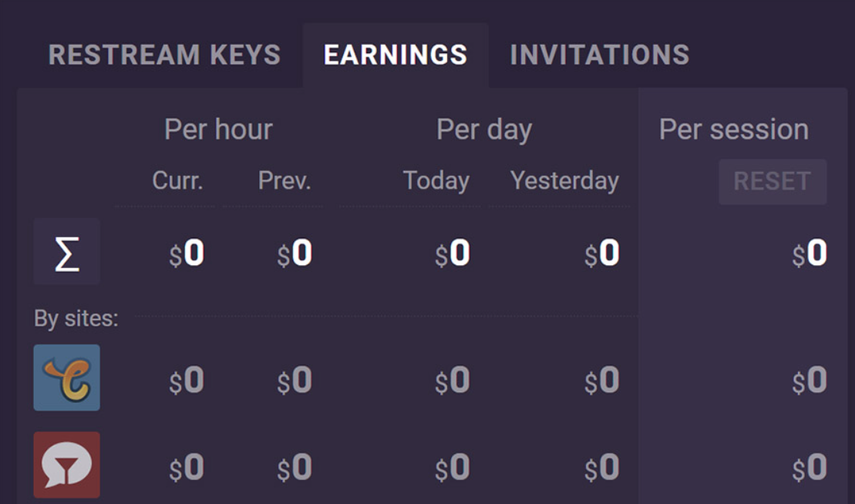Switch to the Restream Keys tab
Image resolution: width=855 pixels, height=504 pixels.
[x=164, y=55]
